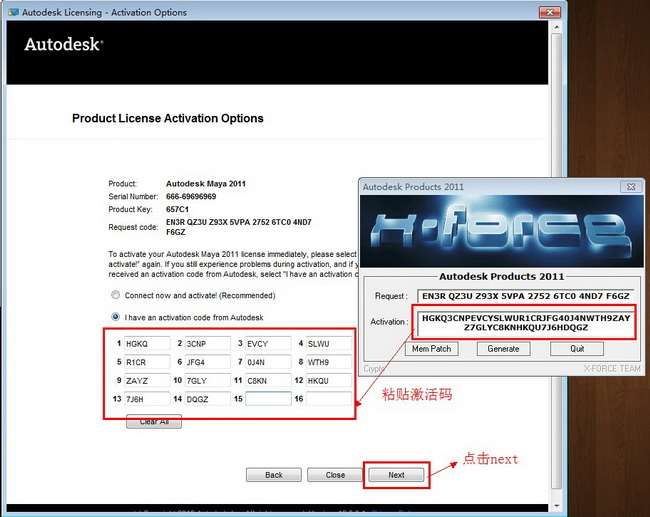Click empty activation field 15
The image size is (650, 517).
click(268, 399)
